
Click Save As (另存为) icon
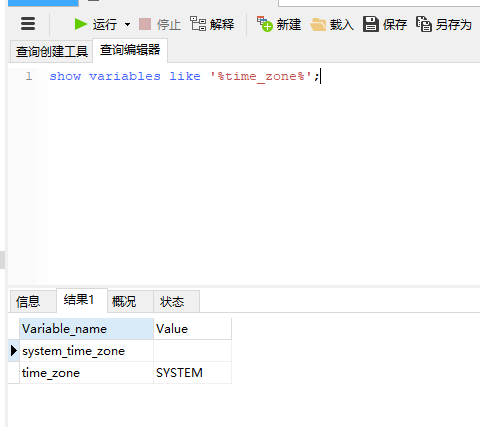[424, 24]
